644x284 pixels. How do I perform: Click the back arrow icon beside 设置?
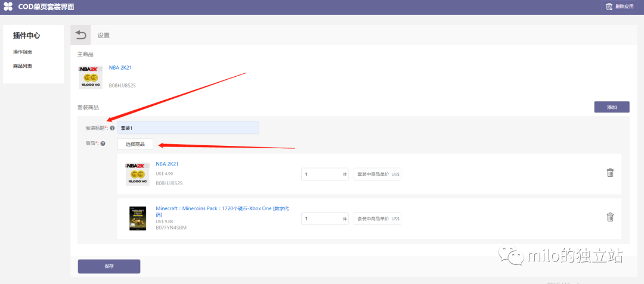point(80,35)
